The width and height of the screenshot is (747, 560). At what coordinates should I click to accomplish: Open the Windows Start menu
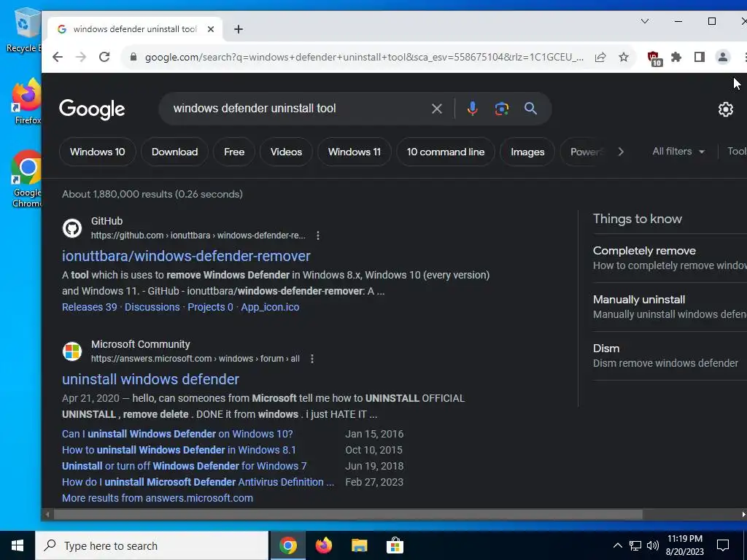[18, 545]
